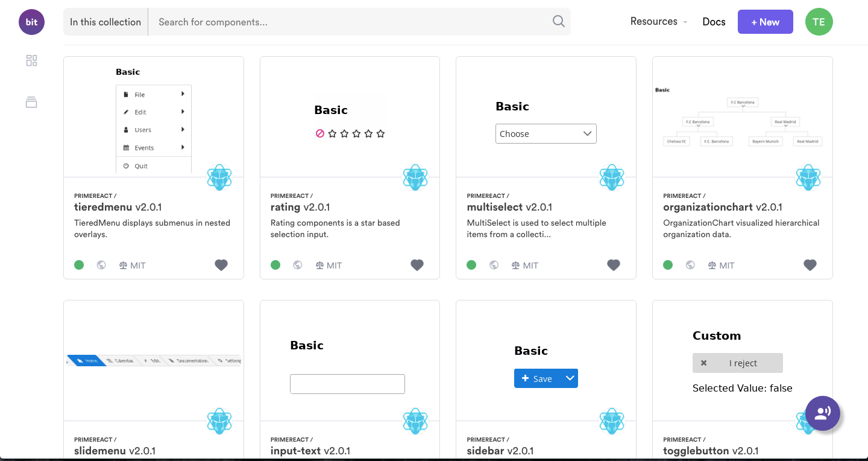The height and width of the screenshot is (461, 868).
Task: Open the 'Choose' dropdown in the multiselect preview
Action: pos(546,133)
